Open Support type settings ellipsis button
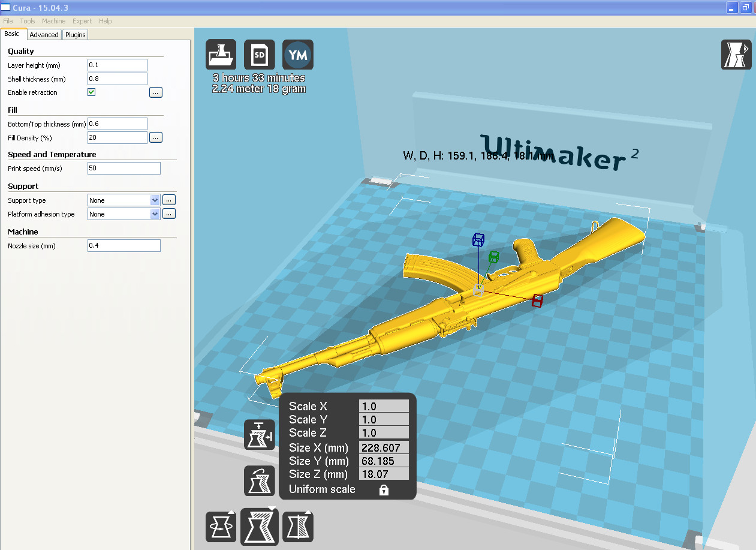Image resolution: width=756 pixels, height=550 pixels. (169, 200)
